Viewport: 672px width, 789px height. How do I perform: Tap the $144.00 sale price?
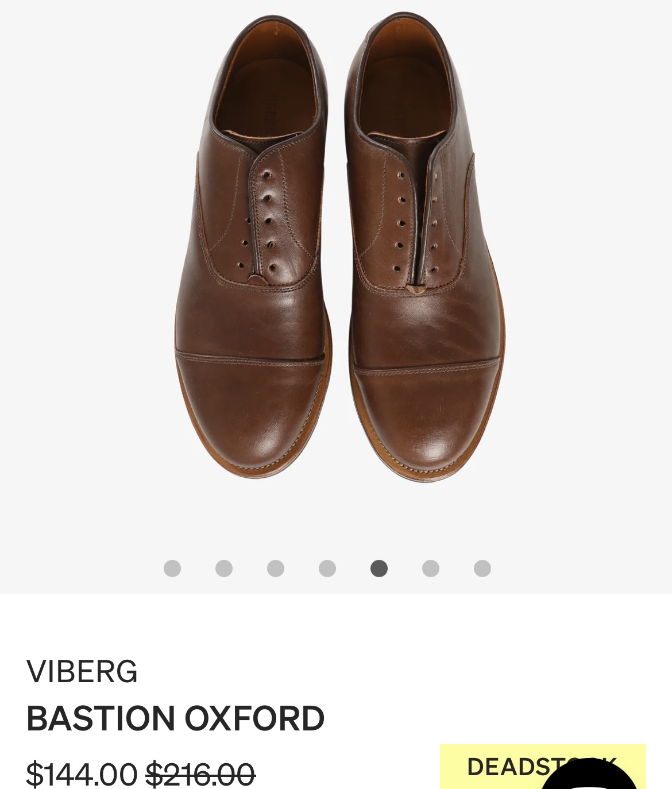(82, 773)
